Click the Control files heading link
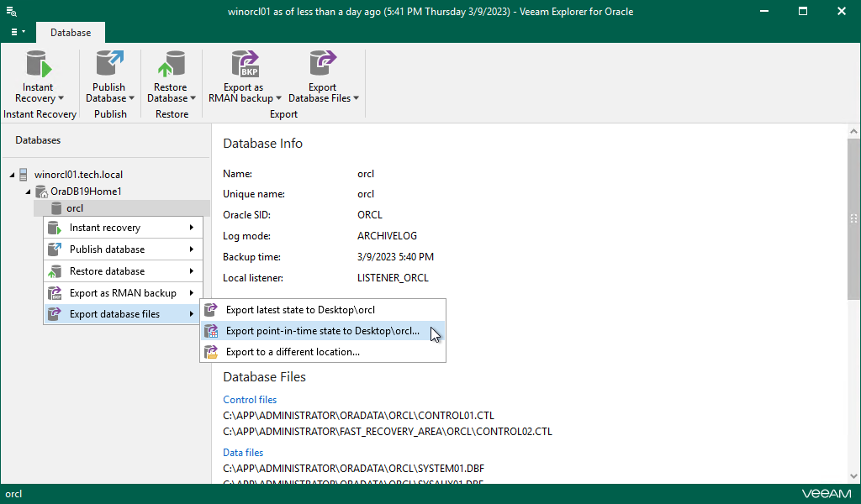The image size is (861, 504). (x=250, y=400)
